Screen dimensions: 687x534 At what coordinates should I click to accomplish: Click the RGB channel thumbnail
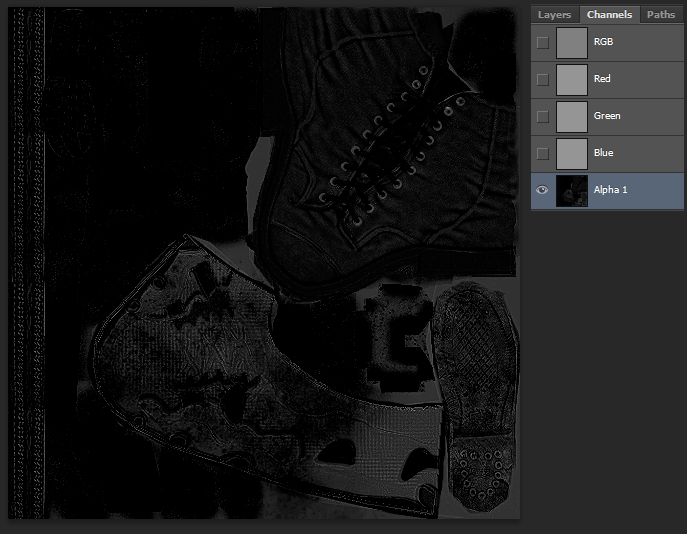(572, 42)
